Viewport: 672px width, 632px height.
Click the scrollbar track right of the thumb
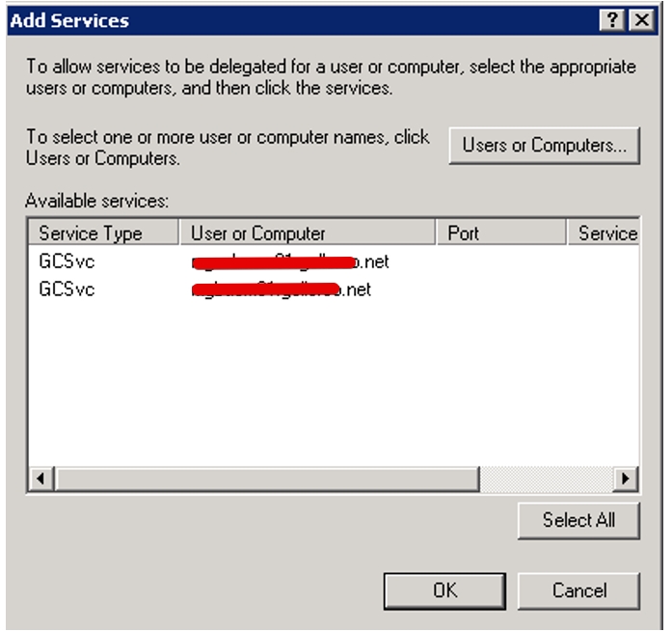pos(547,478)
